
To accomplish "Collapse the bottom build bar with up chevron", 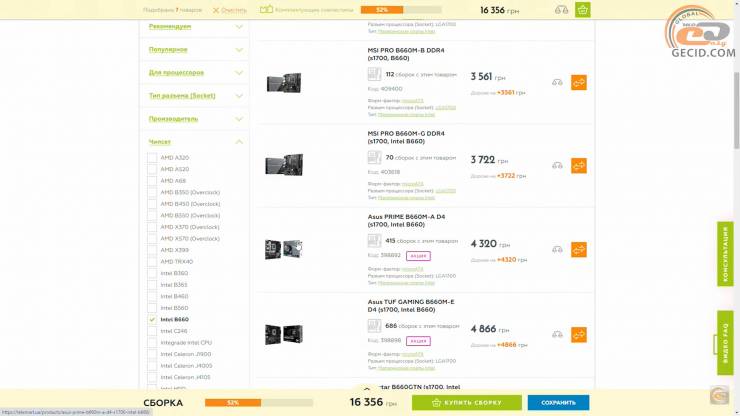I will point(367,389).
